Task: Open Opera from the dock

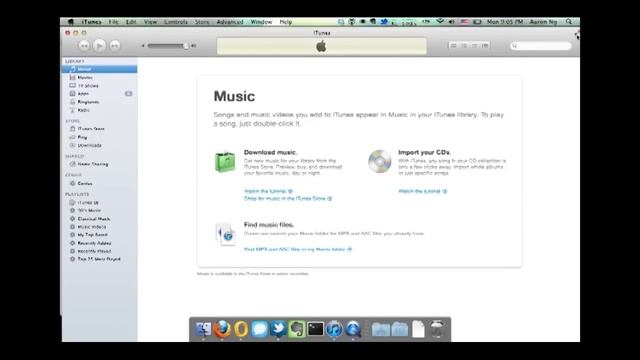Action: click(241, 329)
